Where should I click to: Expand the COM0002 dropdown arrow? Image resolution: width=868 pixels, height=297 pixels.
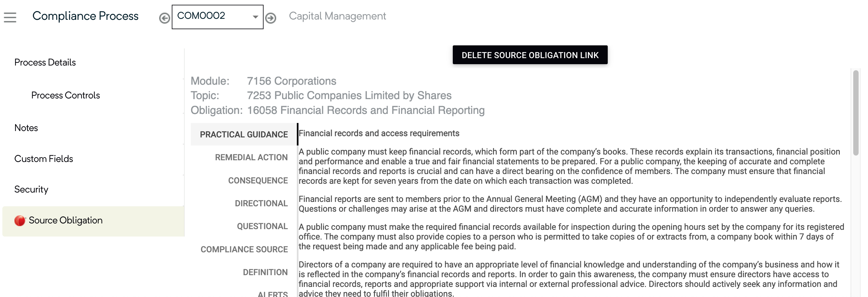[x=256, y=17]
